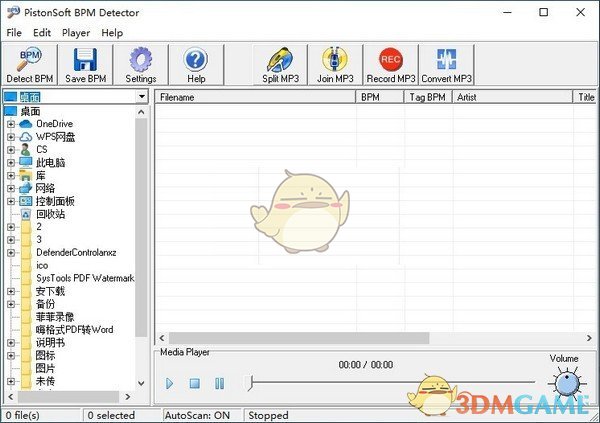Select the 说明书 folder

click(50, 343)
